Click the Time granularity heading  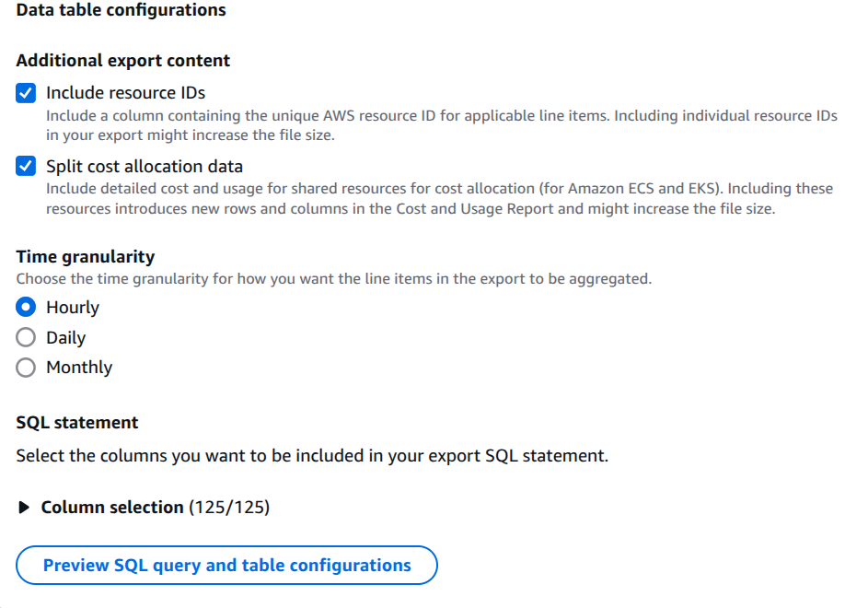click(x=85, y=256)
